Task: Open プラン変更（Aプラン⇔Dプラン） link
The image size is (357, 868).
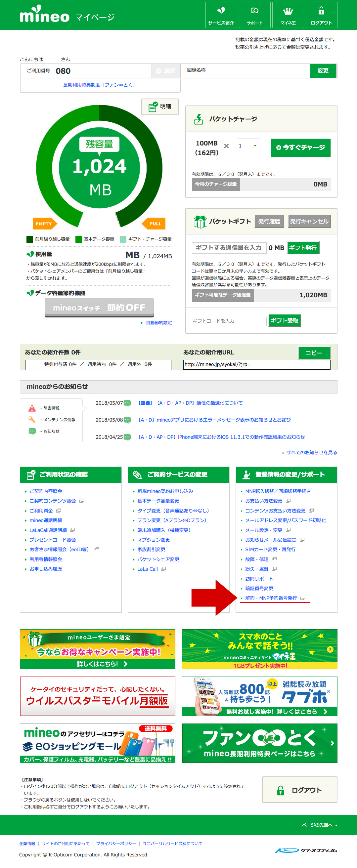Action: pyautogui.click(x=172, y=520)
